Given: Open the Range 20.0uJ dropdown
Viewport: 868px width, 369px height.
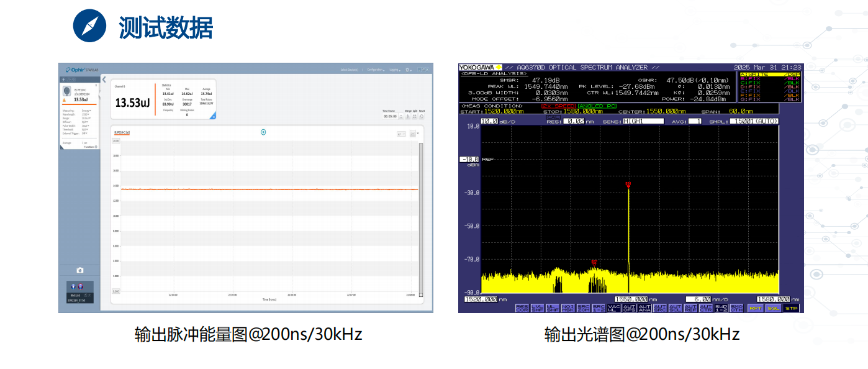Looking at the screenshot, I should (x=86, y=118).
